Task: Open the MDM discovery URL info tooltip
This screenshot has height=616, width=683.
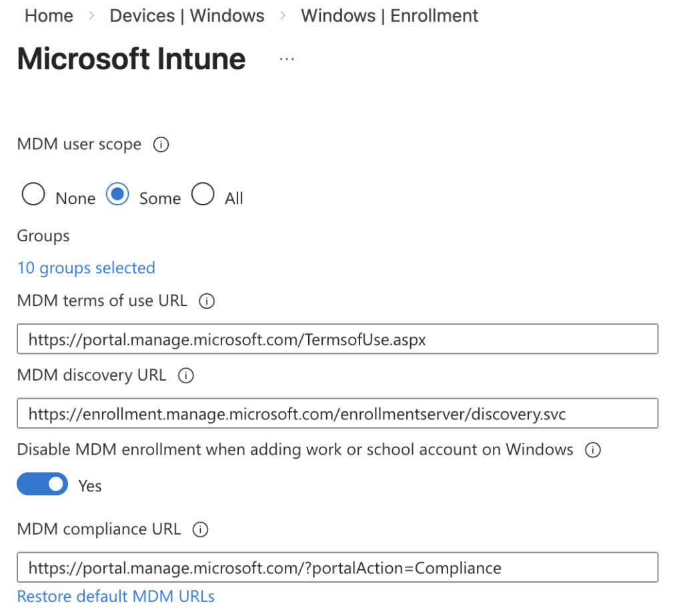Action: [x=186, y=376]
